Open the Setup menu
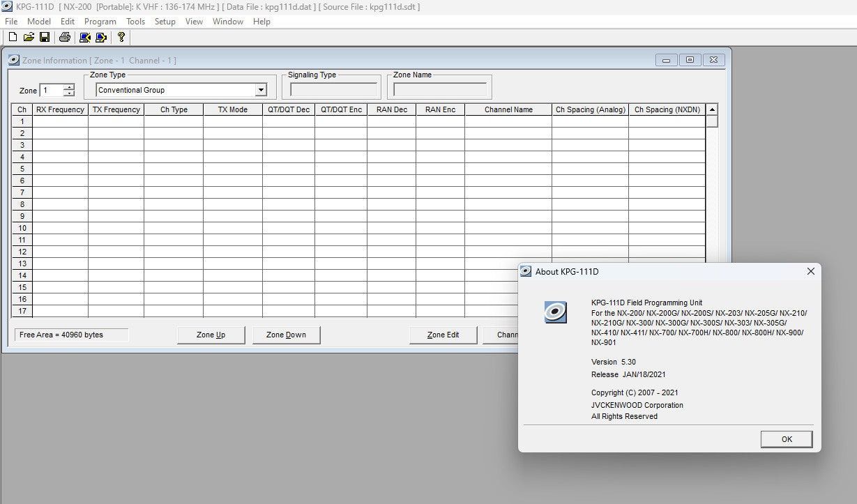This screenshot has width=857, height=504. [x=165, y=22]
